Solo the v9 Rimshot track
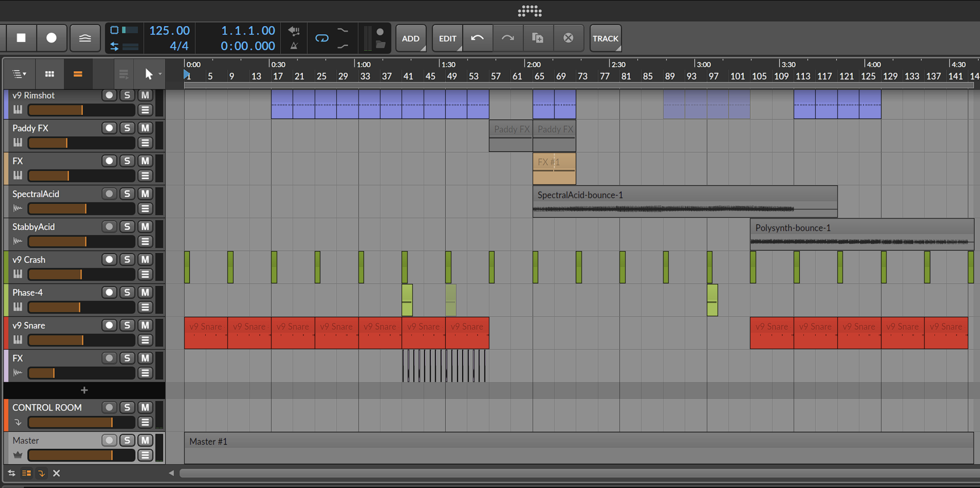The width and height of the screenshot is (980, 488). click(127, 95)
